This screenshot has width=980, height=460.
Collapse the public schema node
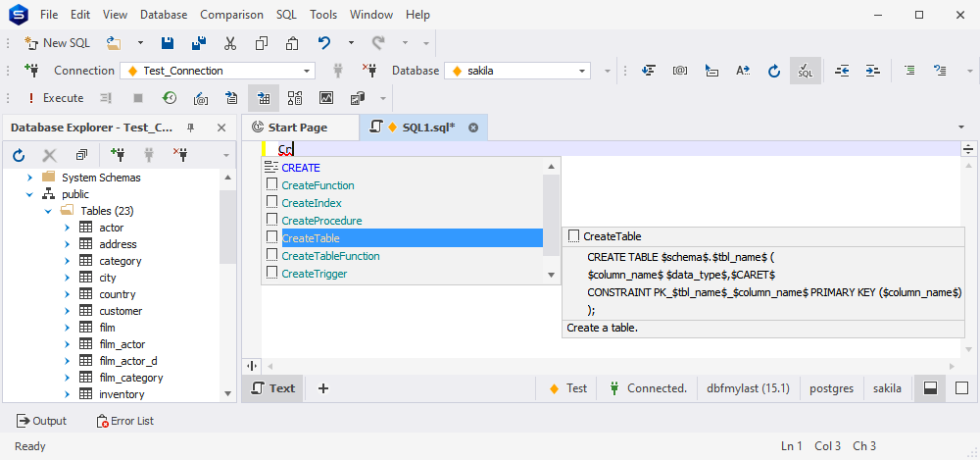(x=29, y=194)
